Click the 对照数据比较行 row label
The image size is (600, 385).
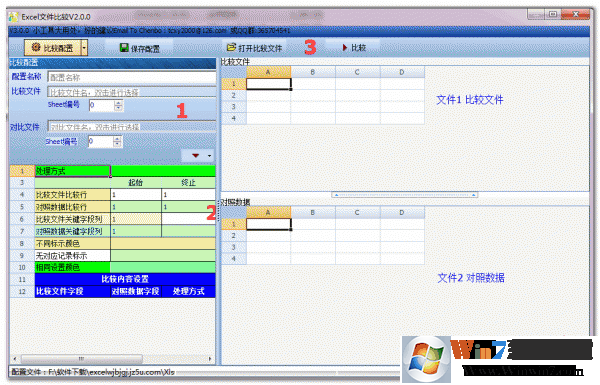(x=73, y=207)
